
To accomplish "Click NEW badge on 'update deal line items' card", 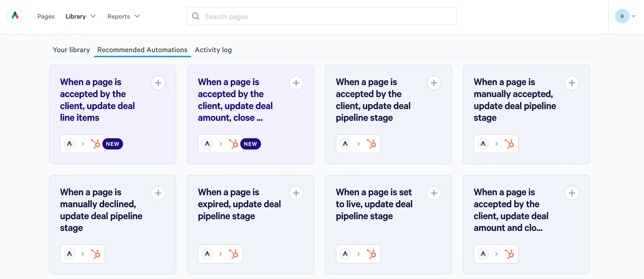I will [x=113, y=144].
